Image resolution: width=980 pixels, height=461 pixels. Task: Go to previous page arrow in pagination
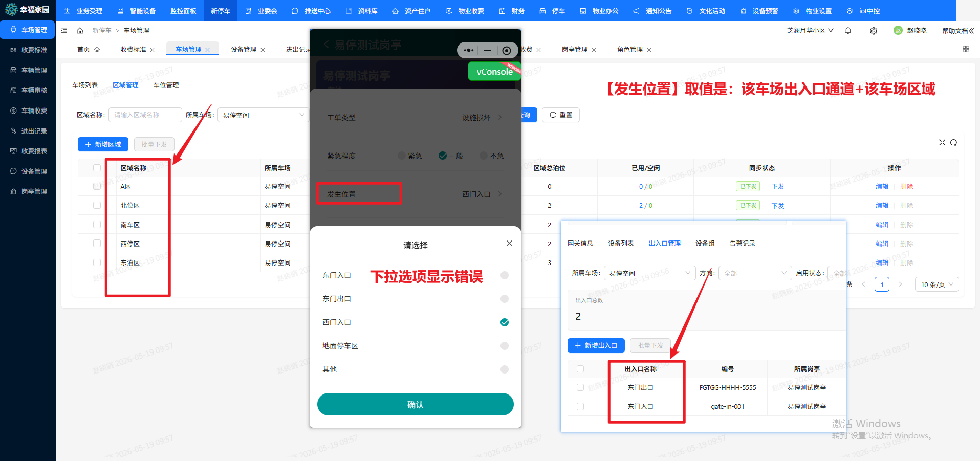[x=863, y=284]
